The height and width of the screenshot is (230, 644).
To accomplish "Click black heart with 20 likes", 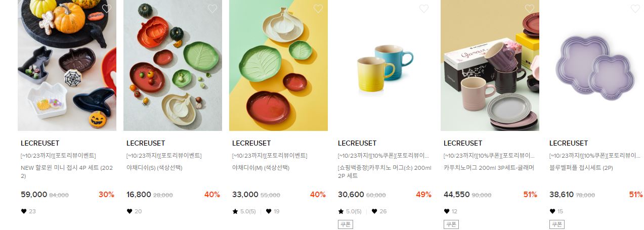I will pos(130,211).
